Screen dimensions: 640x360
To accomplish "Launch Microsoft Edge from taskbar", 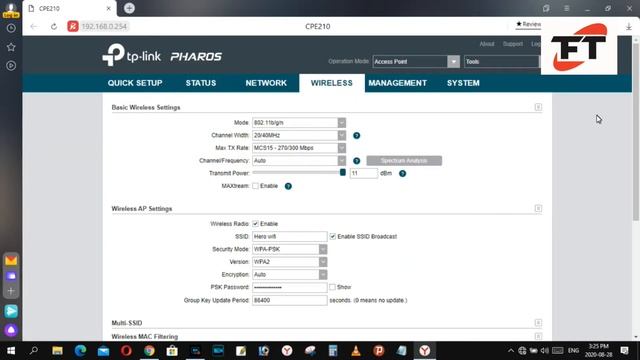I will [80, 351].
